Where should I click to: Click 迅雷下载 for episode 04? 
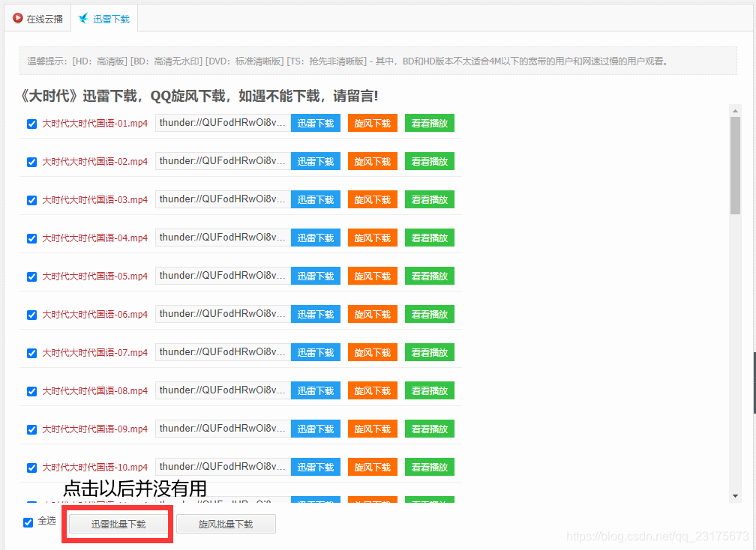pyautogui.click(x=316, y=238)
